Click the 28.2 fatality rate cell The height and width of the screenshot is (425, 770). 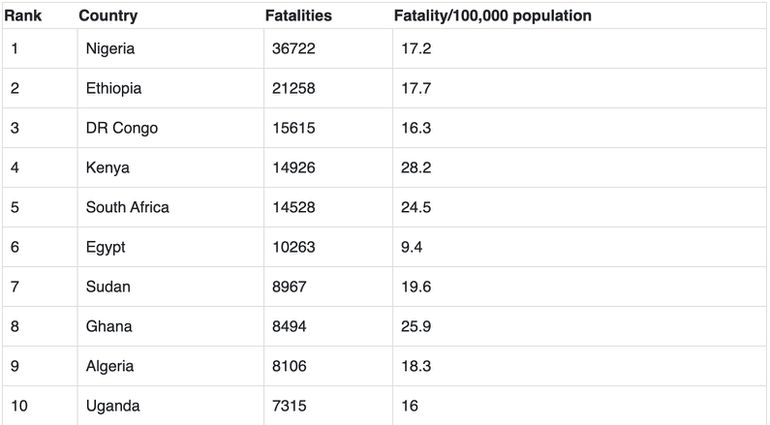coord(415,168)
